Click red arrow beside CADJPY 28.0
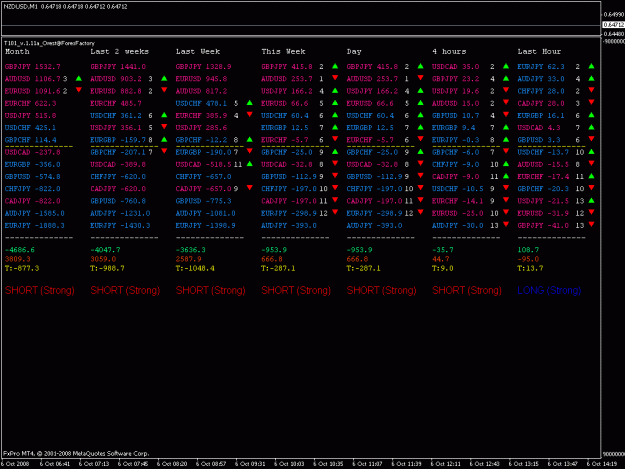Viewport: 625px width, 469px height. pyautogui.click(x=592, y=102)
